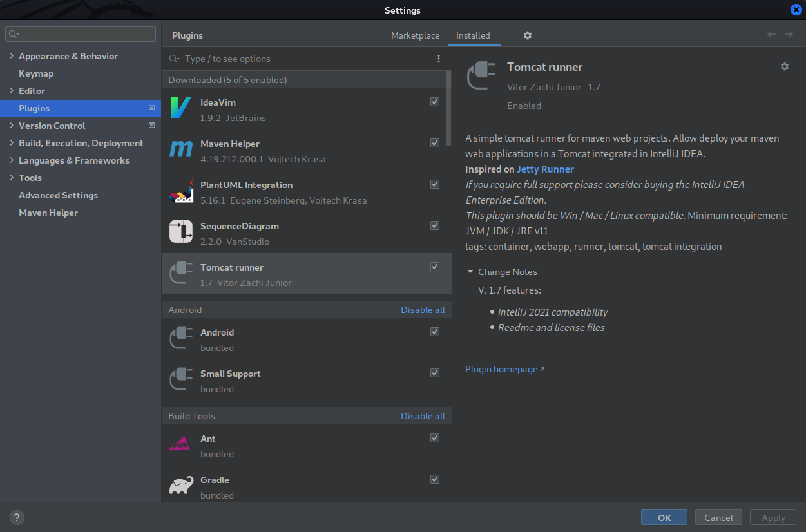Screen dimensions: 806x532
Task: Click the help question mark button
Action: 17,517
